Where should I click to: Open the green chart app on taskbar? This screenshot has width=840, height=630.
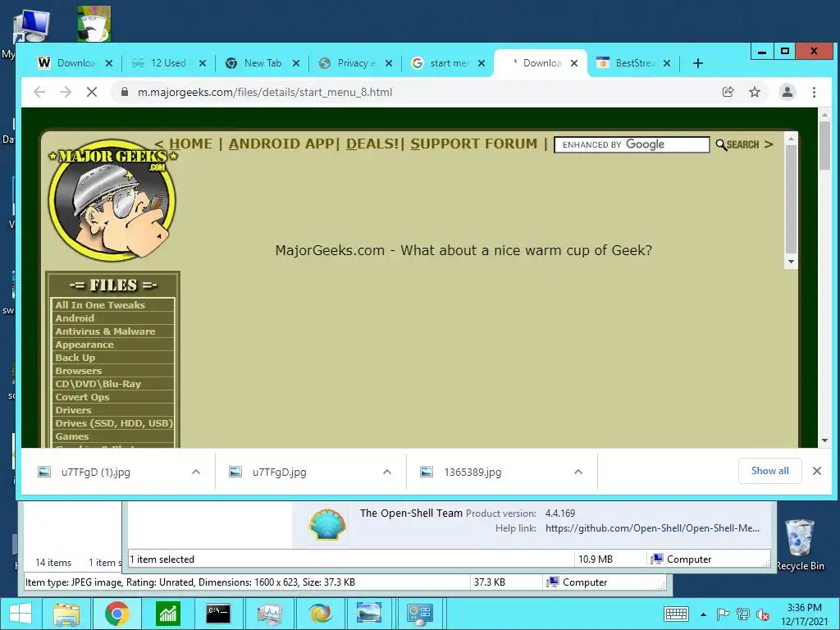pyautogui.click(x=167, y=614)
